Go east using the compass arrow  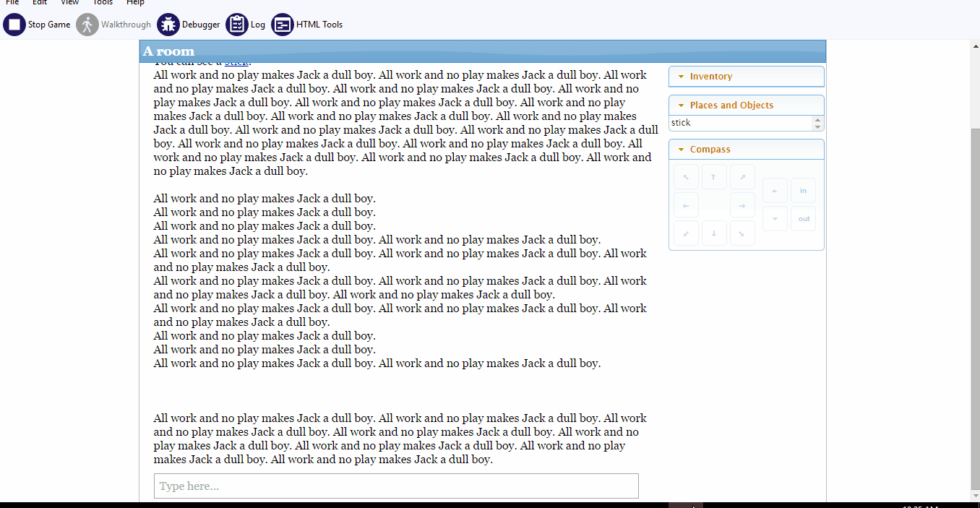click(742, 205)
